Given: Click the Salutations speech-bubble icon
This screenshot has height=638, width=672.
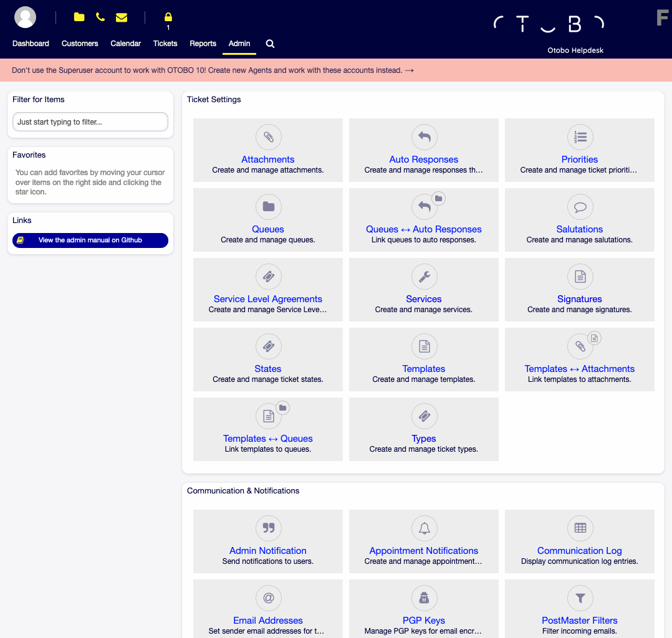Looking at the screenshot, I should 580,207.
